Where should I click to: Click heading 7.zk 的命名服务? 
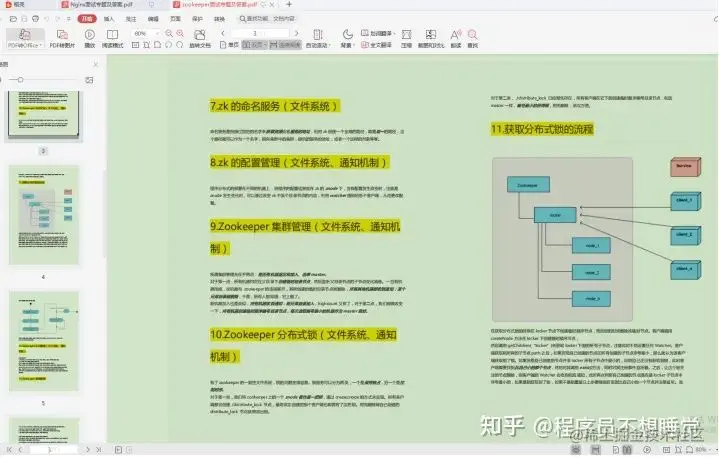[x=275, y=106]
